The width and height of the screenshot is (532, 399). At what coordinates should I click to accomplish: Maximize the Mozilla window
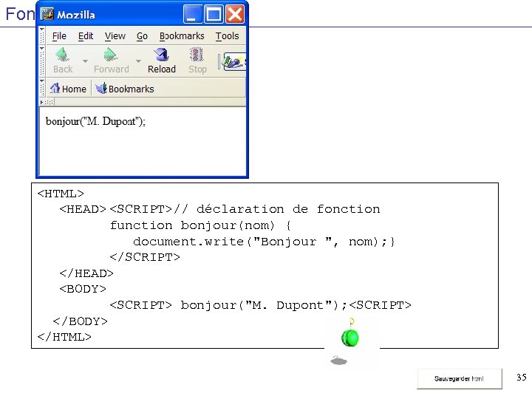[x=214, y=14]
